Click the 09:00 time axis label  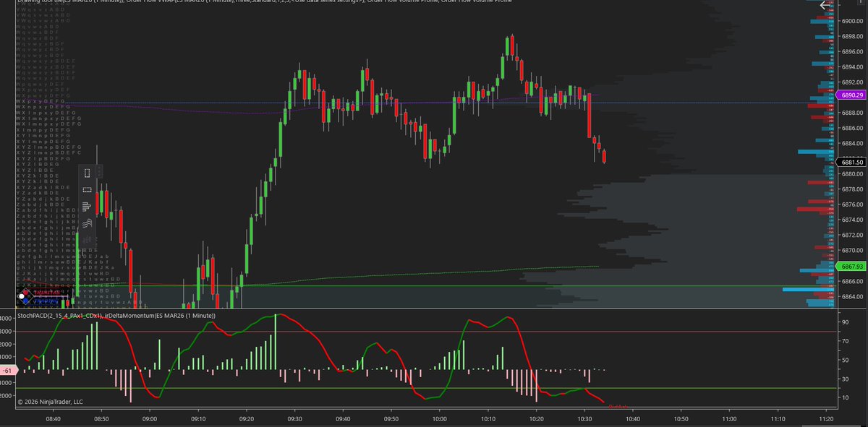pos(150,418)
